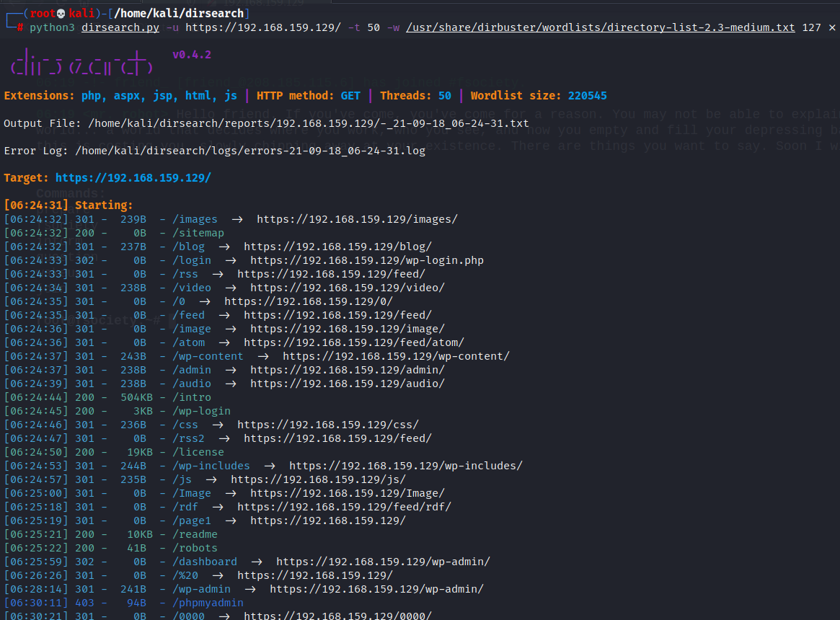Click the [06:24:31] Starting line
Image resolution: width=840 pixels, height=620 pixels.
pos(68,205)
